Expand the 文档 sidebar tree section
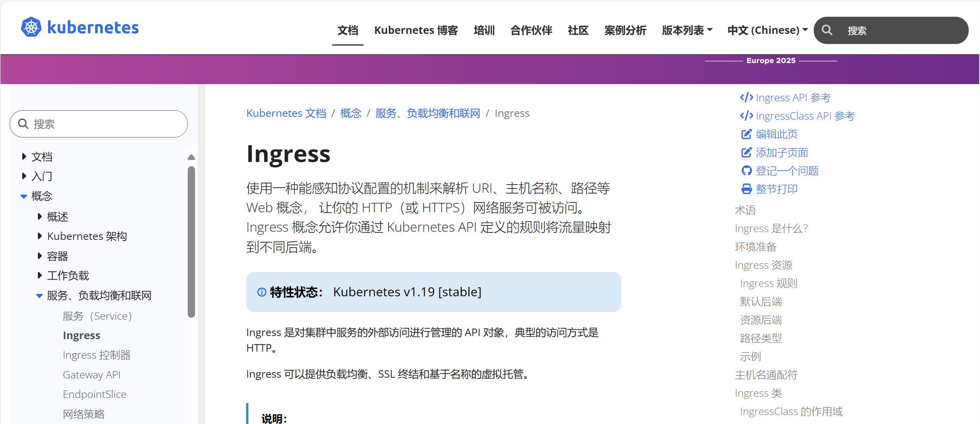 pos(24,157)
